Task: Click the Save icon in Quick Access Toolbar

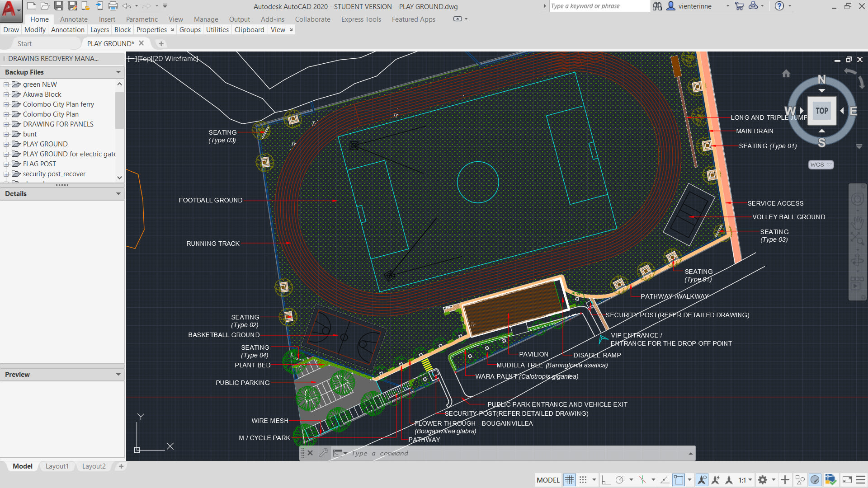Action: point(59,5)
